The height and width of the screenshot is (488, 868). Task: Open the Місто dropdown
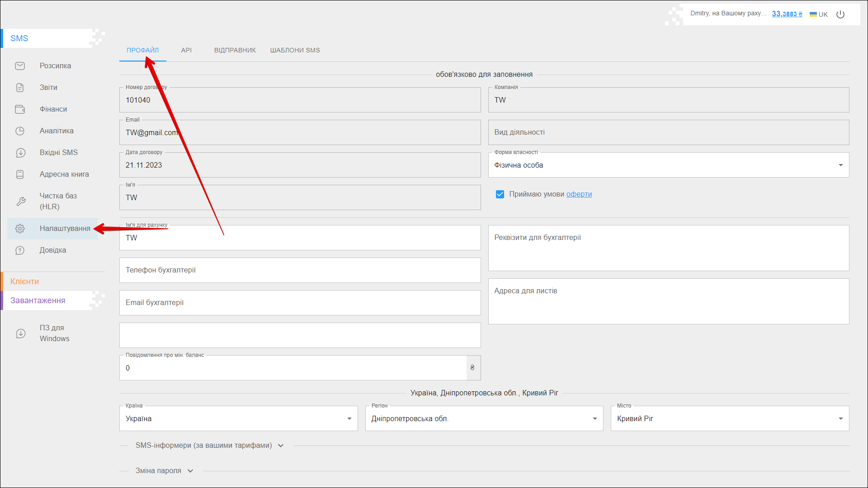pos(729,419)
